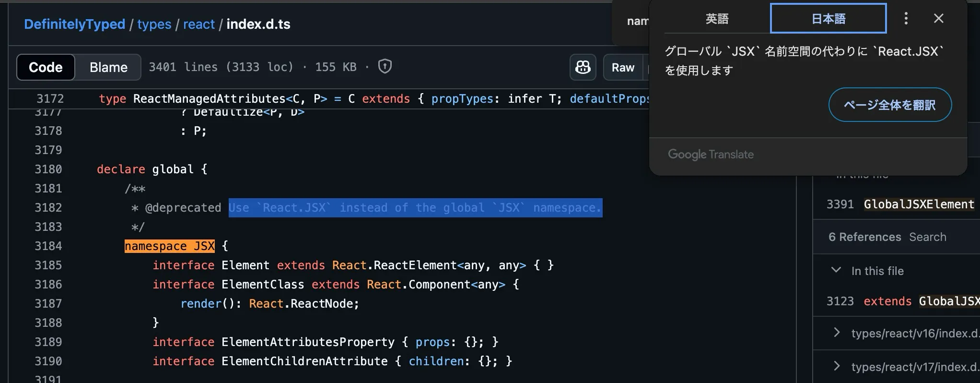Click the ページ全体を翻訳 button

tap(889, 105)
